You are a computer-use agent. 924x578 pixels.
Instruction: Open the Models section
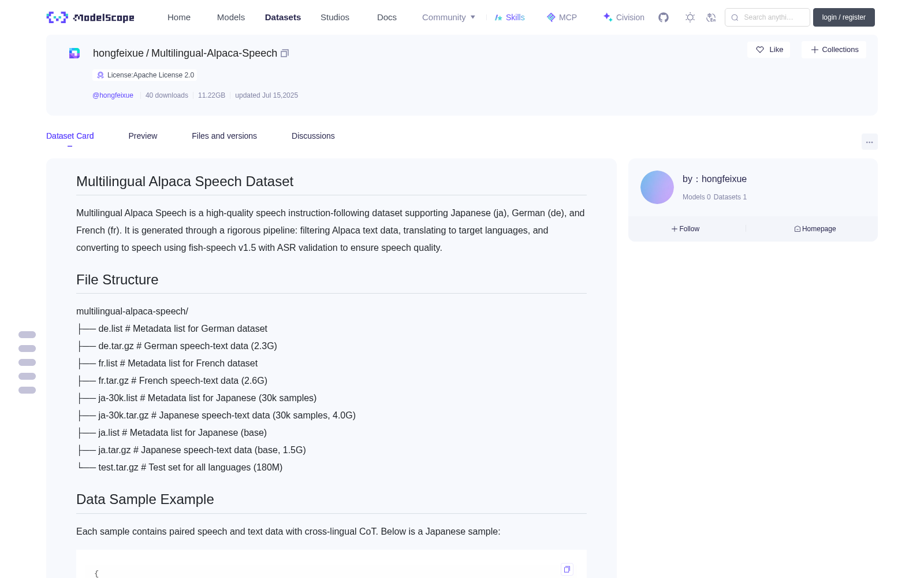click(x=231, y=17)
